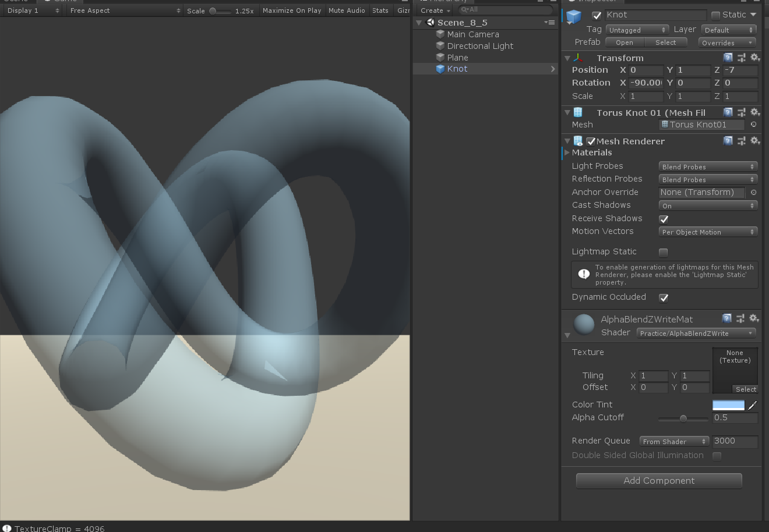Image resolution: width=769 pixels, height=532 pixels.
Task: Open Knot prefab with the arrow in Hierarchy
Action: point(552,69)
